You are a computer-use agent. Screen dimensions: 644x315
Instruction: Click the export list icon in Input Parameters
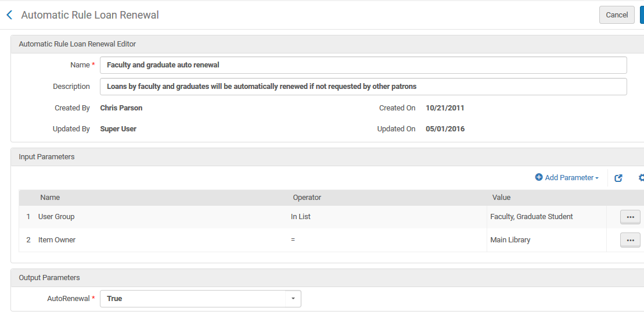click(x=618, y=178)
